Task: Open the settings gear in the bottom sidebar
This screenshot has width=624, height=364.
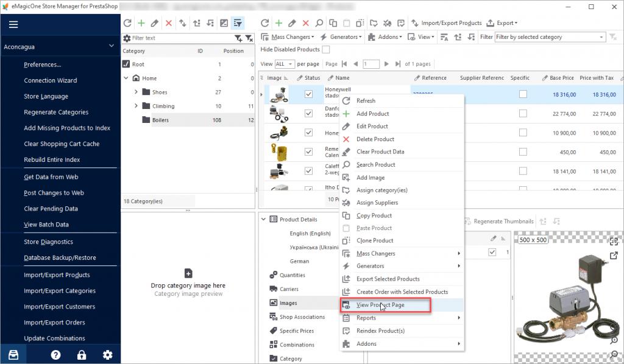Action: (107, 354)
